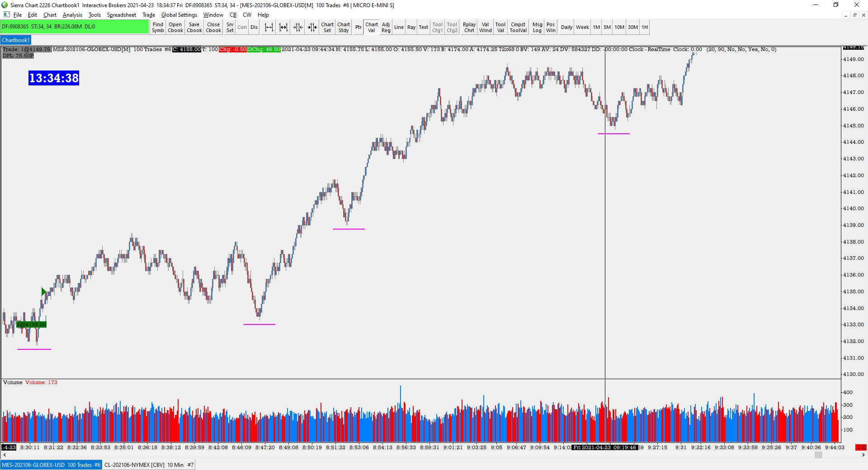
Task: Click the horizontal scrollbar right arrow
Action: tap(863, 455)
